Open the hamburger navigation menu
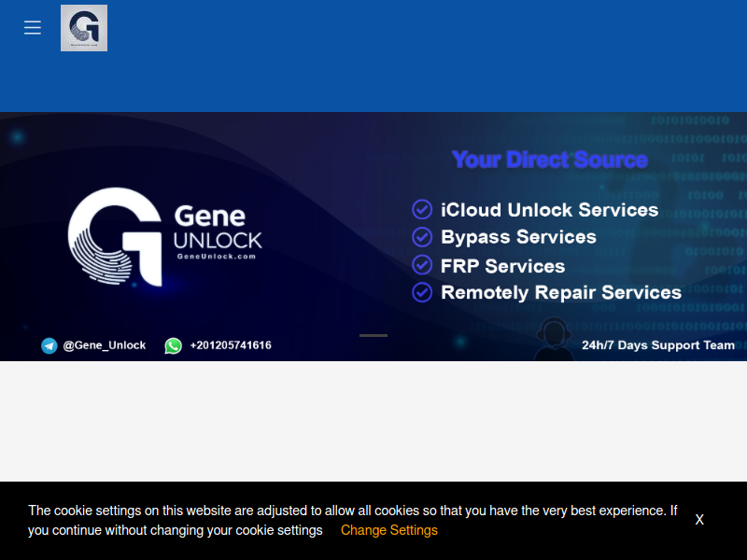747x560 pixels. click(x=33, y=28)
